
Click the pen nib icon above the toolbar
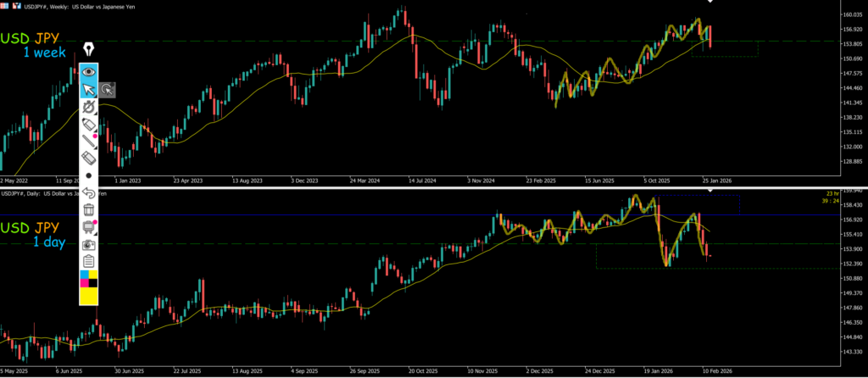(88, 50)
